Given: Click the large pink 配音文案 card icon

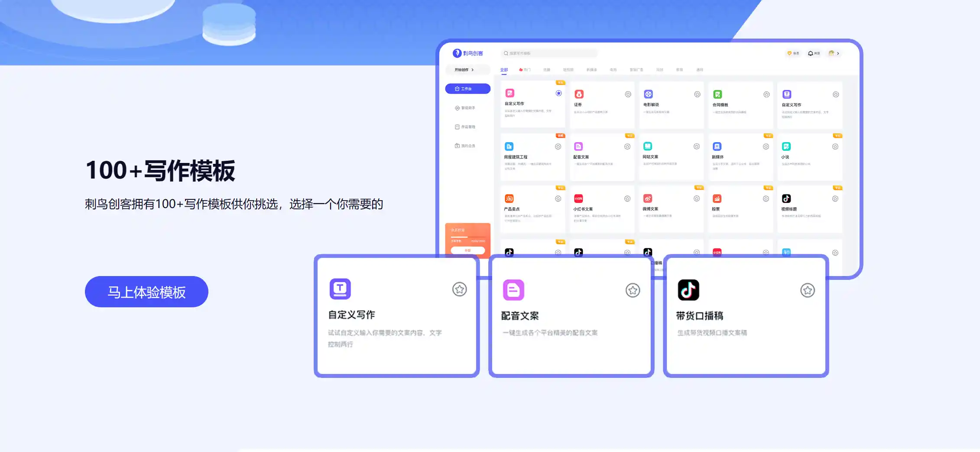Looking at the screenshot, I should click(513, 290).
